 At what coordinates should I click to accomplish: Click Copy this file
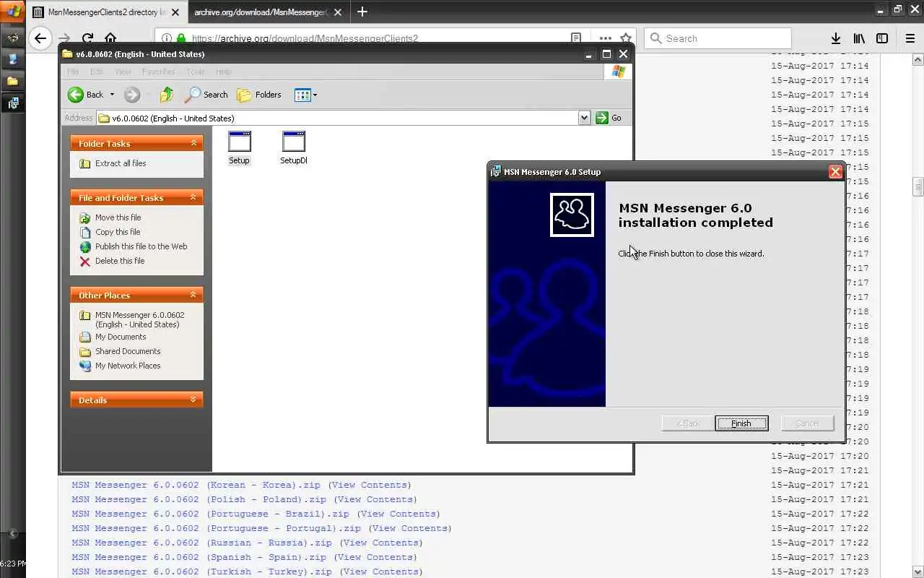pos(110,232)
